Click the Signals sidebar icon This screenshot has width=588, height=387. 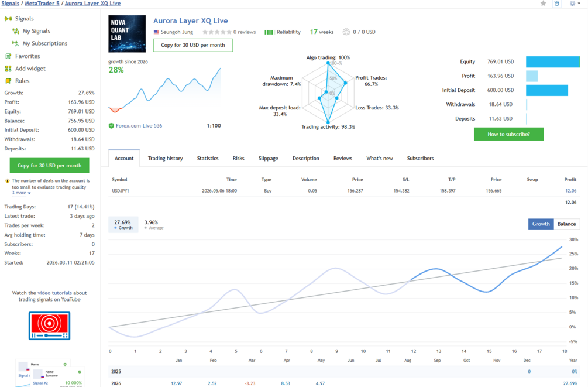(8, 18)
